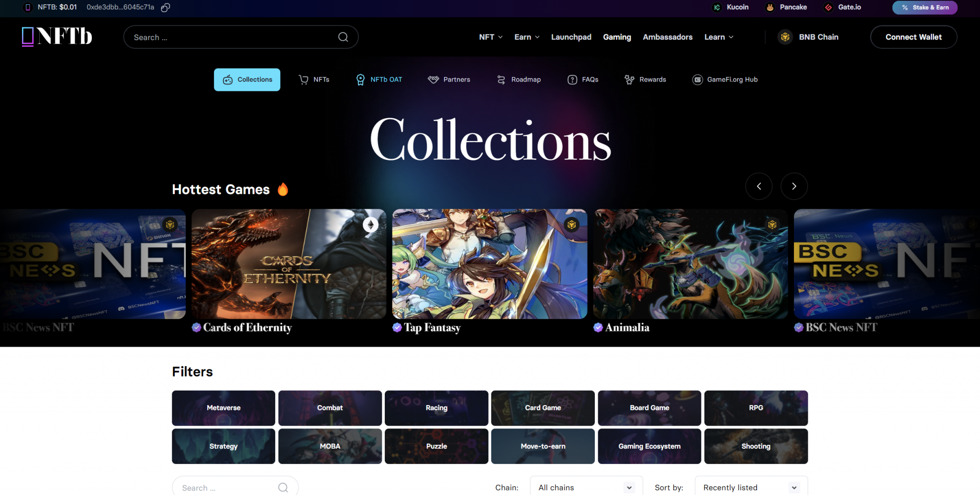Toggle the Puzzle filter
Screen dimensions: 980x495
436,446
